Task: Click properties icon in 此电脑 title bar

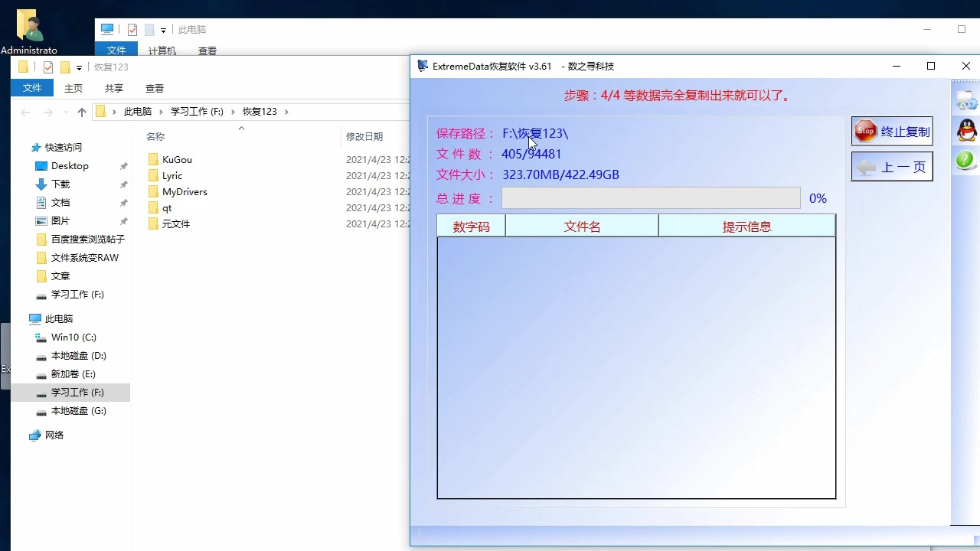Action: tap(132, 30)
